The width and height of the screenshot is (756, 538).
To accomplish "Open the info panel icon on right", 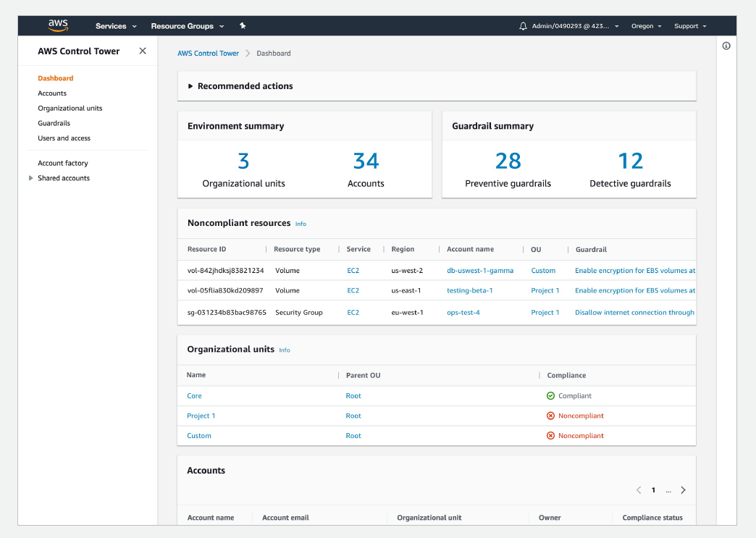I will point(726,46).
